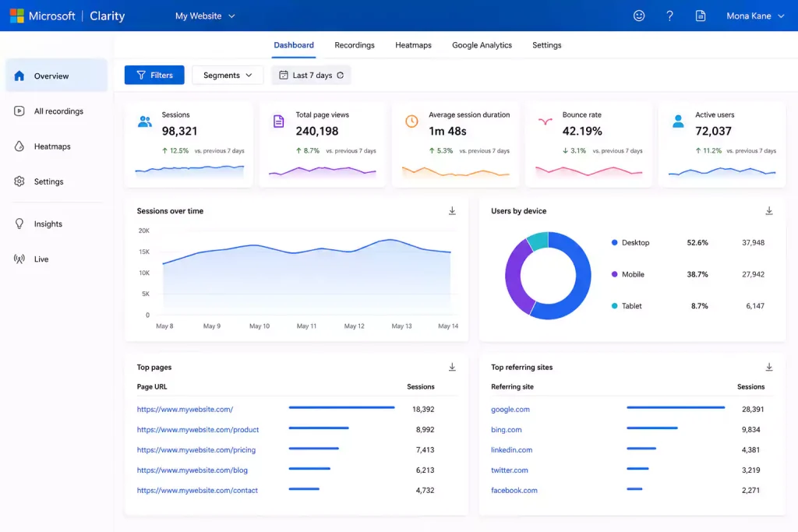This screenshot has width=798, height=532.
Task: Open the google.com referring site link
Action: coord(510,409)
